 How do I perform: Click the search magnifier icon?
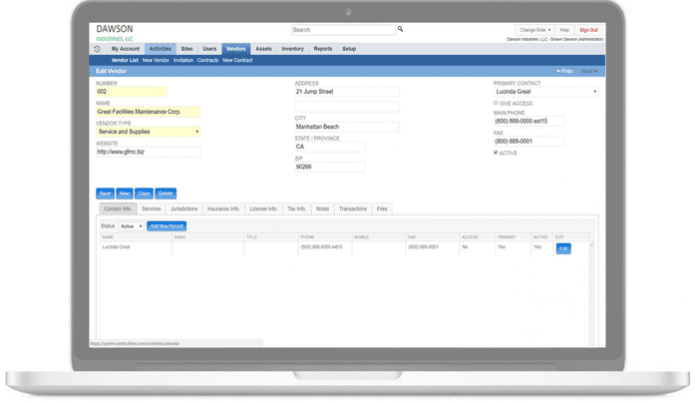click(400, 29)
